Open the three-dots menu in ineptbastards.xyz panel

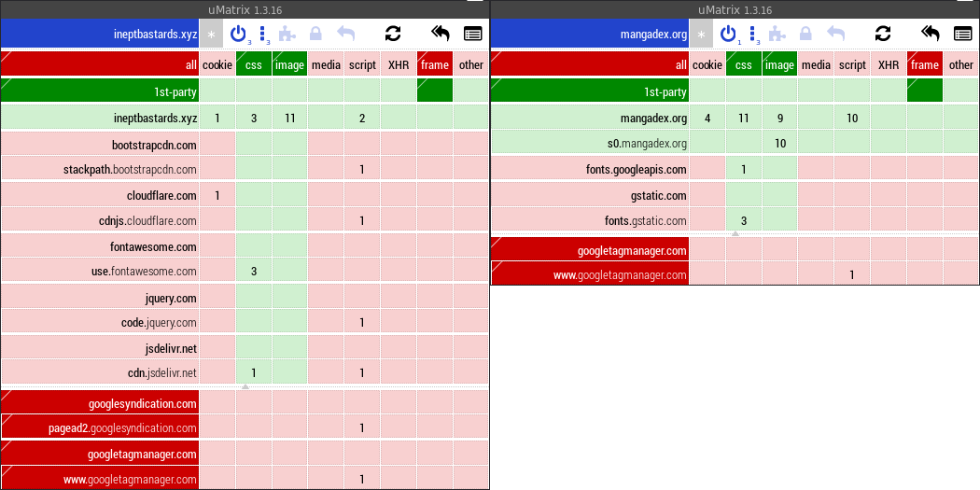click(x=262, y=34)
